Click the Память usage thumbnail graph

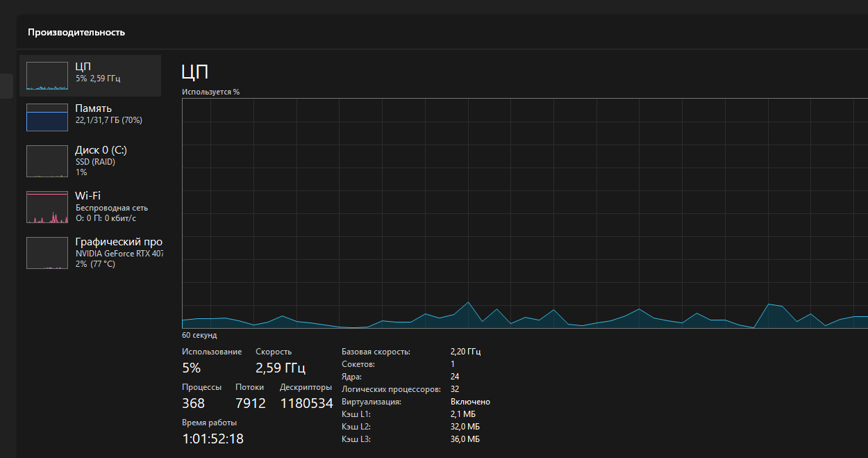[48, 117]
